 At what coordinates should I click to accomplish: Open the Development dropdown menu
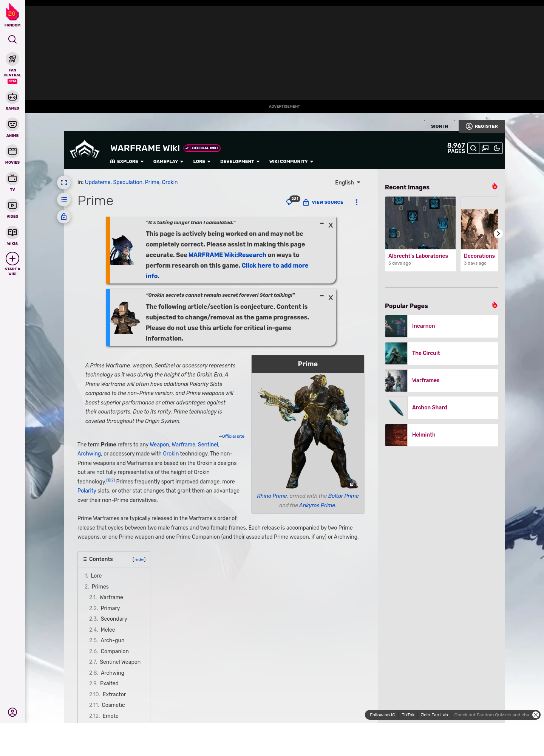click(240, 161)
